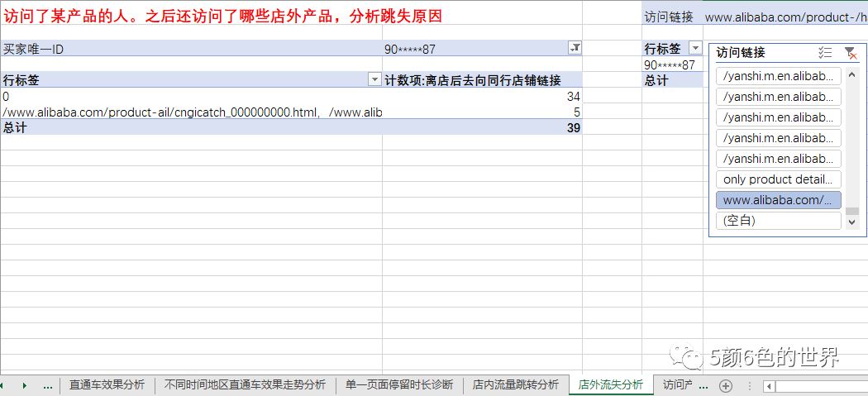Viewport: 868px width, 396px height.
Task: Go to the 单一页面停留时长诊断 sheet tab
Action: (399, 385)
